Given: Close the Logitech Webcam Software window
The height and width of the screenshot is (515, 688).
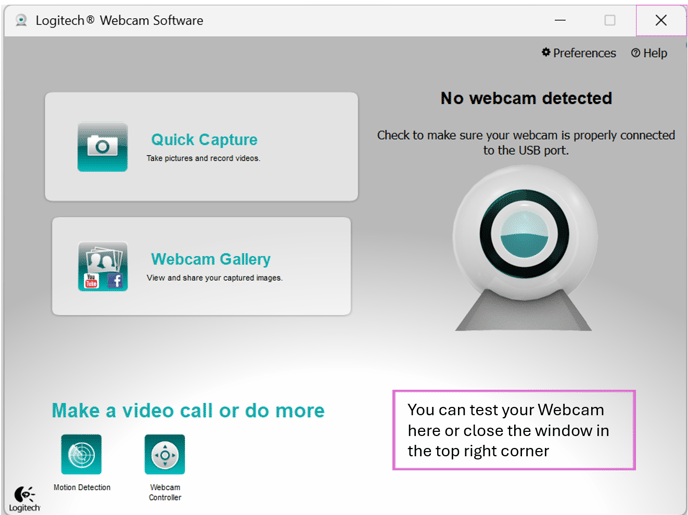Looking at the screenshot, I should coord(660,20).
